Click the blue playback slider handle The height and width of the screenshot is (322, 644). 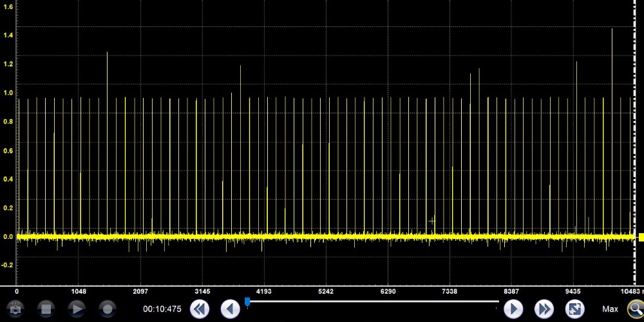tap(247, 302)
